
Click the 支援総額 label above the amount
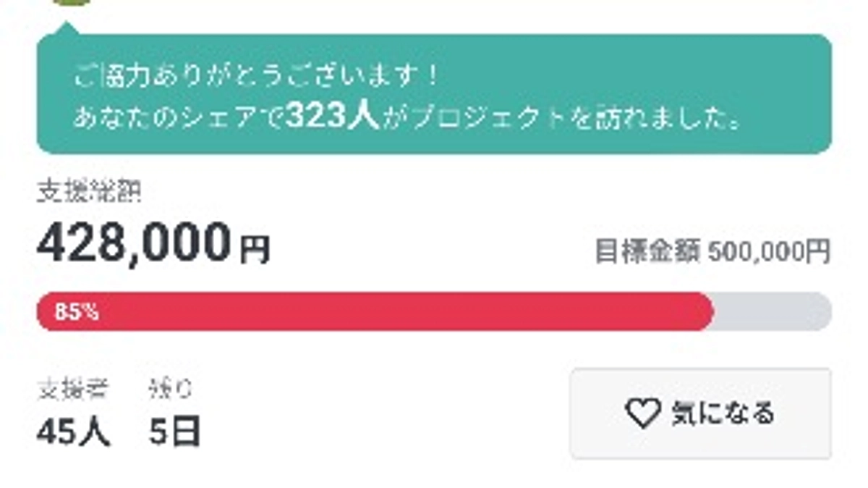click(90, 191)
